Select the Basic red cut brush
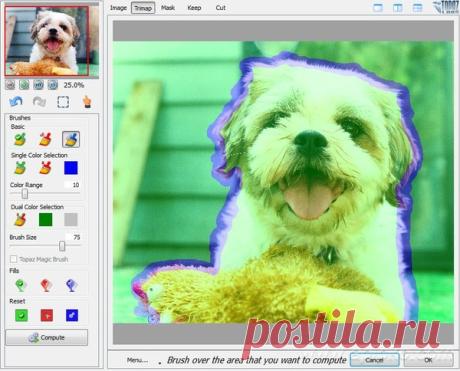 tap(45, 139)
